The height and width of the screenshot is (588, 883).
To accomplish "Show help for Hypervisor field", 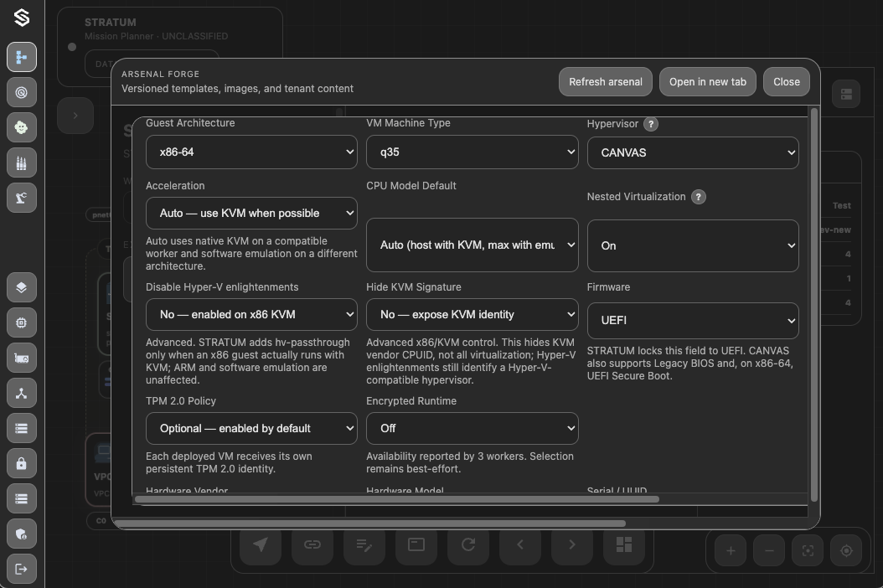I will click(x=650, y=124).
